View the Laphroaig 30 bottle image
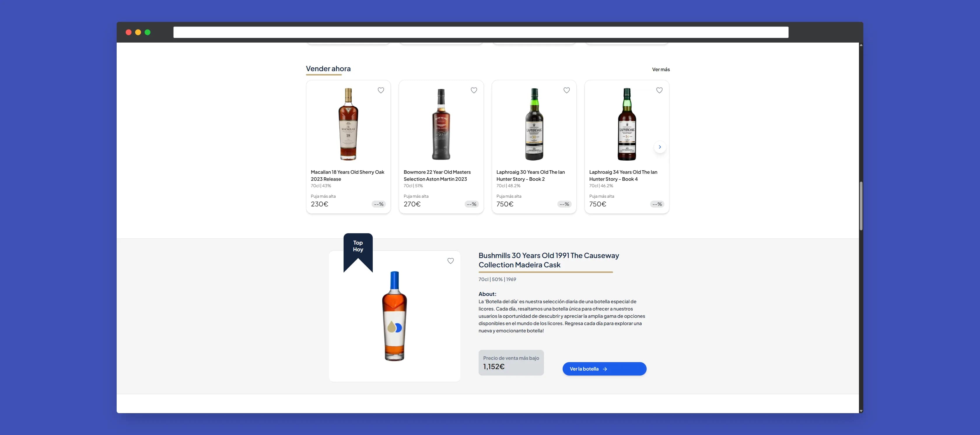This screenshot has width=980, height=435. coord(534,124)
